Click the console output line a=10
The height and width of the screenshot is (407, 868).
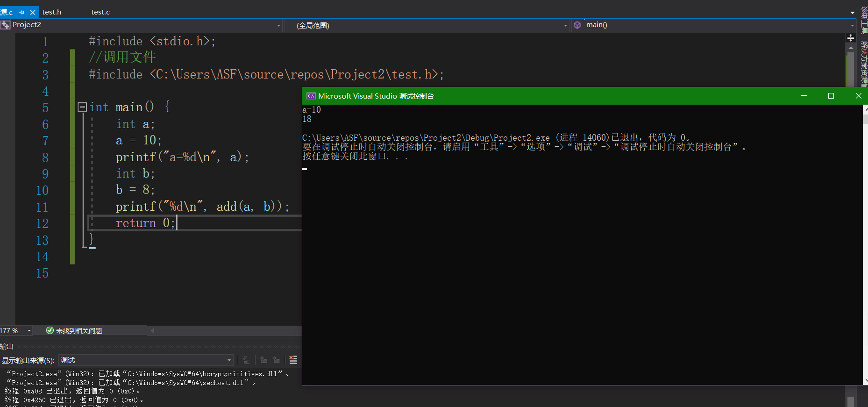tap(312, 110)
